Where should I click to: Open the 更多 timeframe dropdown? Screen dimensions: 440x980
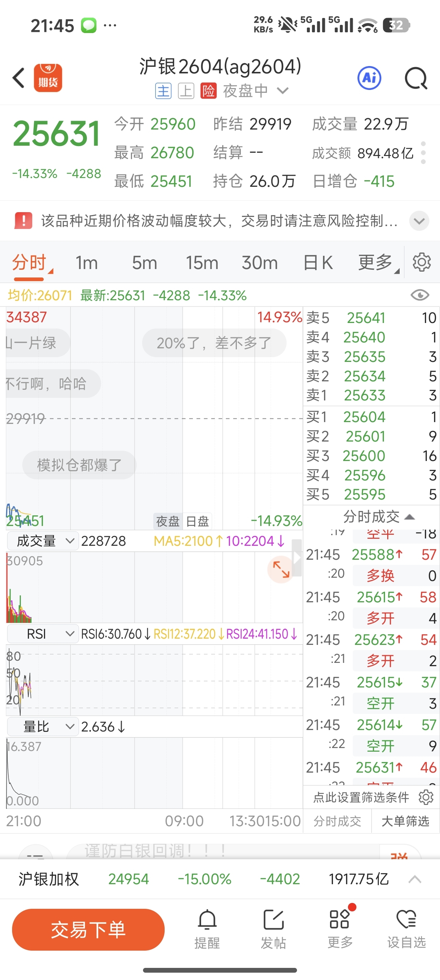point(378,262)
